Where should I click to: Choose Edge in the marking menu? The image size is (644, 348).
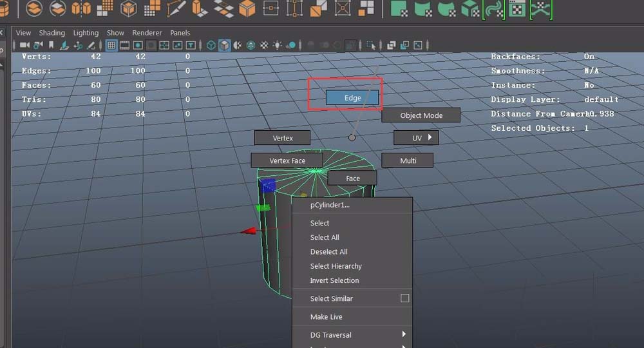pyautogui.click(x=352, y=97)
